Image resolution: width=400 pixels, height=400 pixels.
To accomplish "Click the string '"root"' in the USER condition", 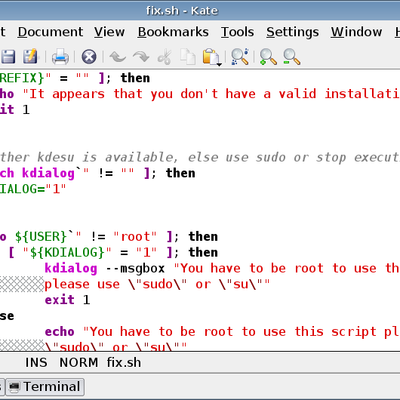I will [x=135, y=237].
